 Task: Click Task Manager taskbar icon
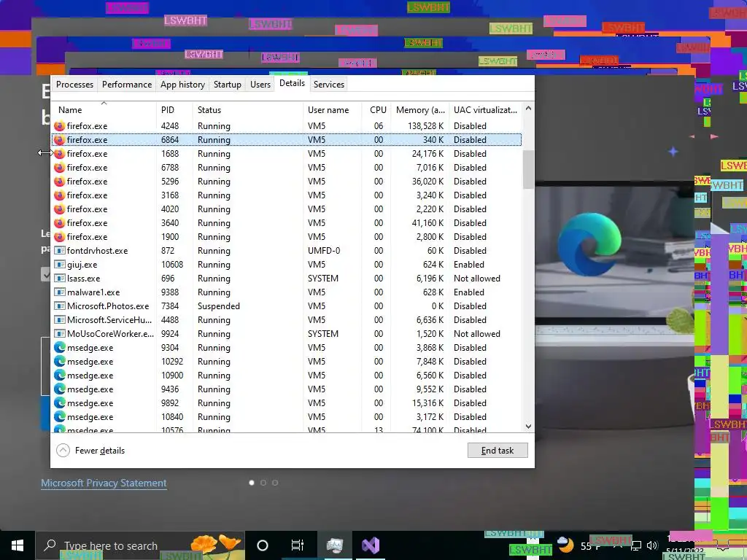click(x=334, y=545)
